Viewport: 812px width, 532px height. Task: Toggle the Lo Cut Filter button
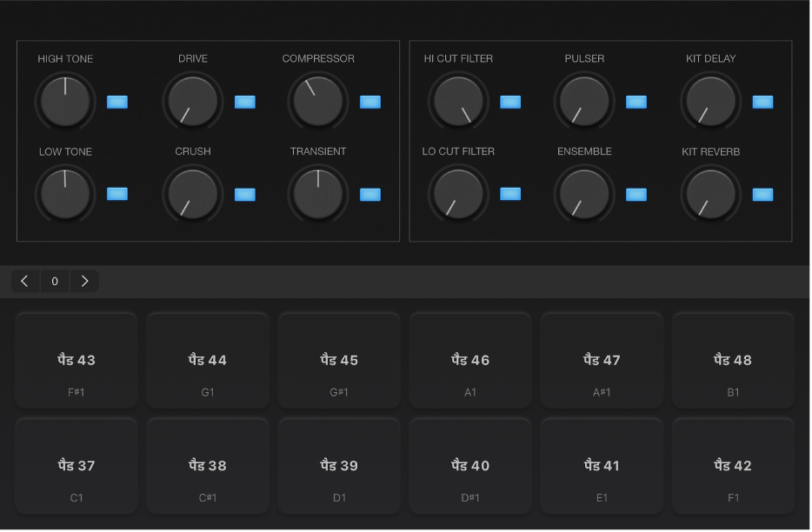[510, 194]
